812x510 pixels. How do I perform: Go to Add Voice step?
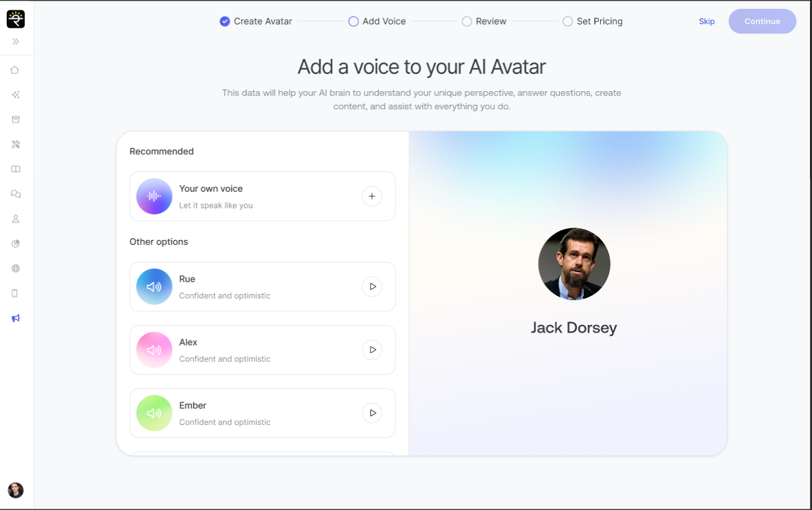click(x=377, y=21)
